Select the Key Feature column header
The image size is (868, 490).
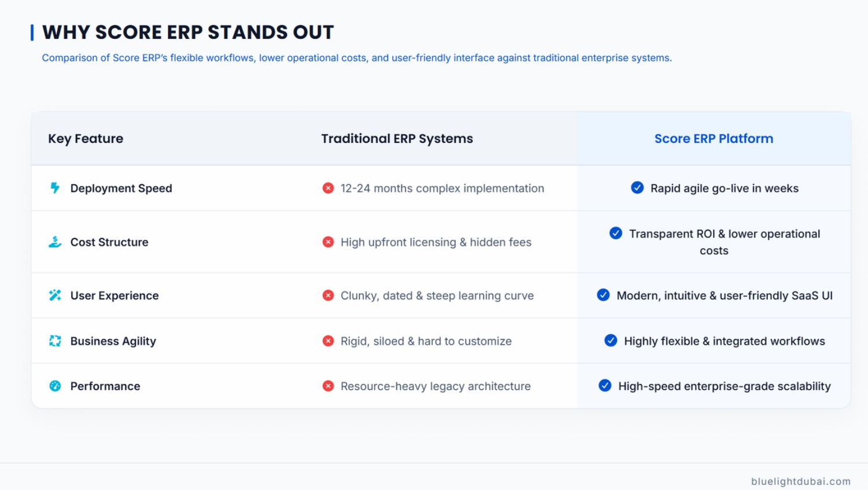coord(86,138)
